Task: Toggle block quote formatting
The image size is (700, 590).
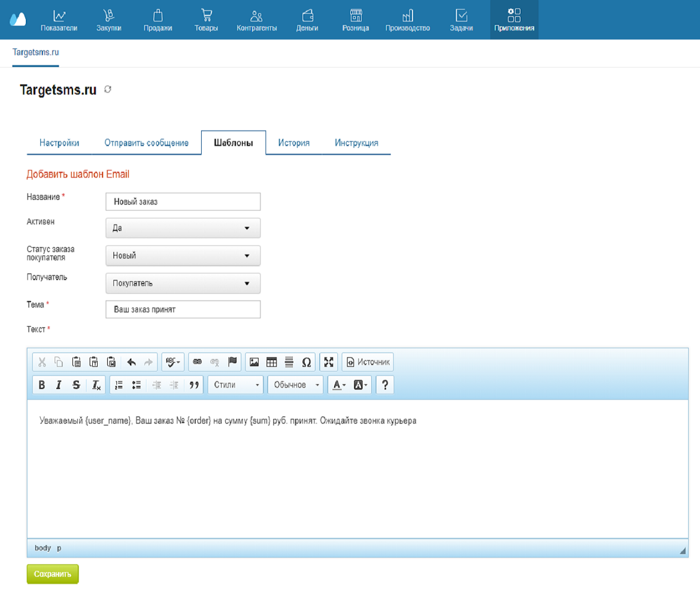Action: [x=194, y=384]
